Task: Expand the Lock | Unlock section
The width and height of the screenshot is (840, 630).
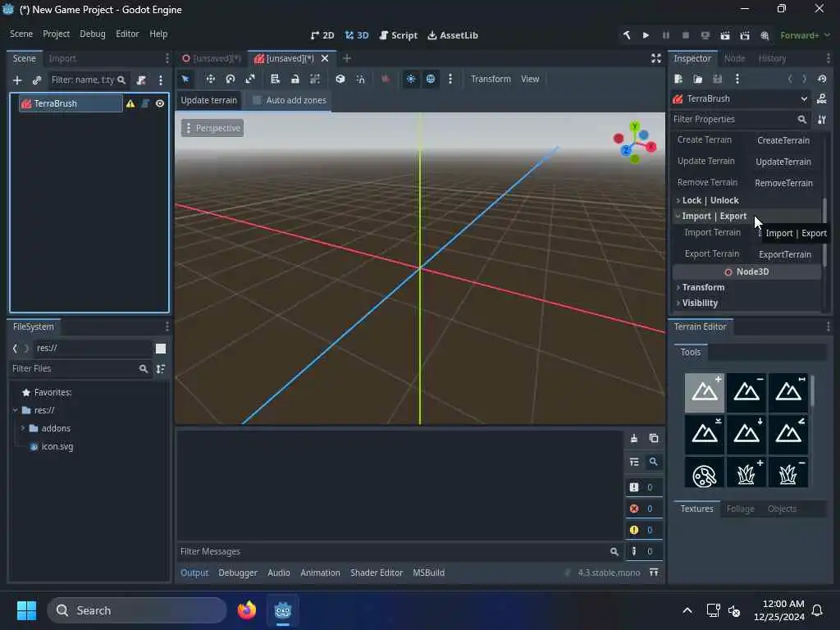Action: tap(746, 200)
